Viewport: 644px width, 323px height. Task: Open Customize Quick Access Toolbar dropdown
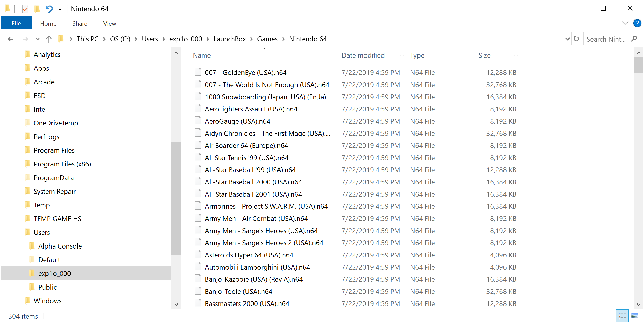coord(60,9)
